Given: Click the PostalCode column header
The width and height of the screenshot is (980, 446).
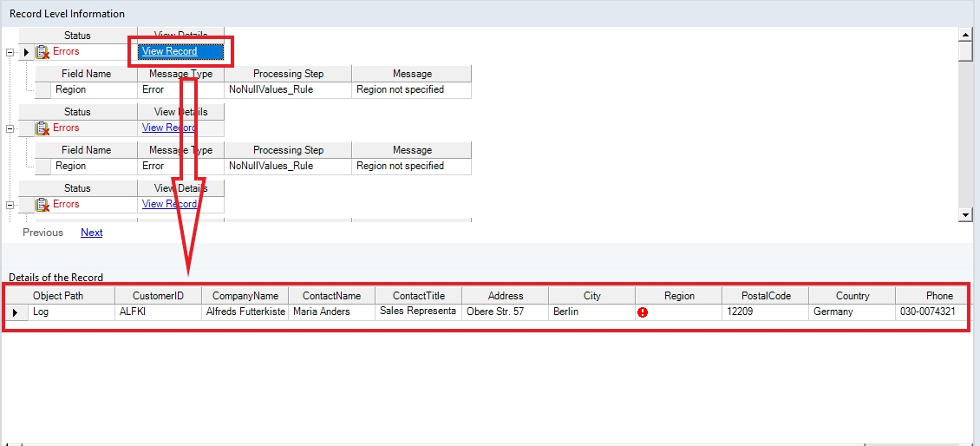Looking at the screenshot, I should [x=766, y=296].
